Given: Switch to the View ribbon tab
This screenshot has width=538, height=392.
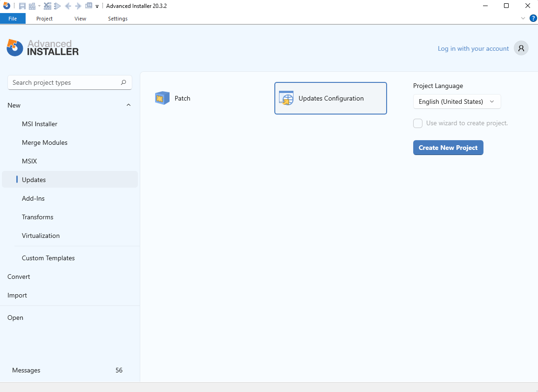Looking at the screenshot, I should 80,19.
